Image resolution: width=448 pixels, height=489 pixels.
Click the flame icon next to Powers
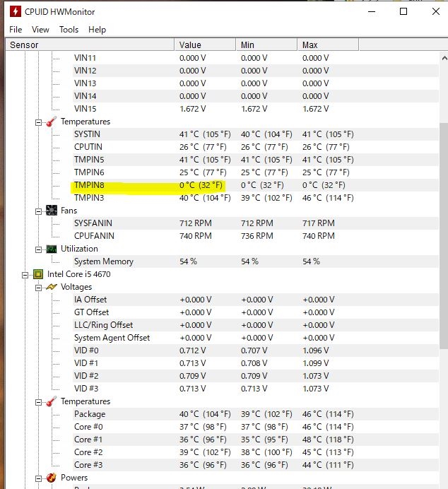[x=51, y=478]
